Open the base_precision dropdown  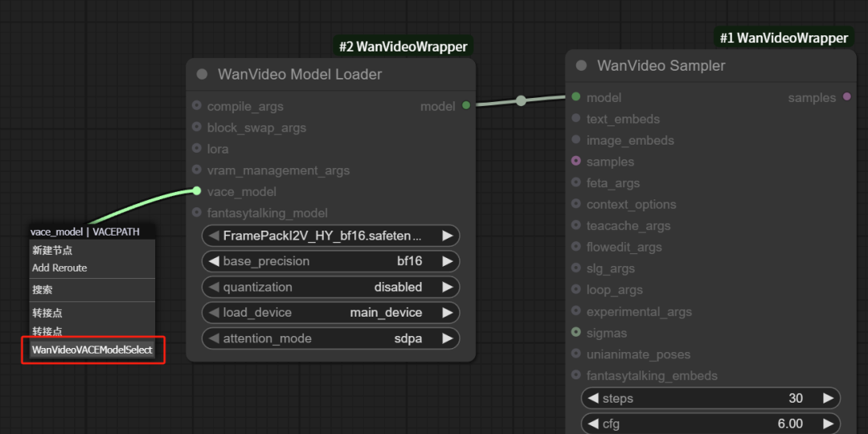330,261
